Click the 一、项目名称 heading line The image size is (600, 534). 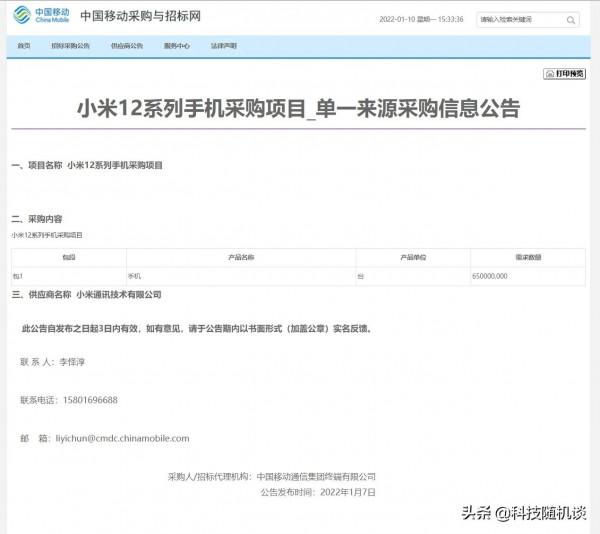point(87,165)
